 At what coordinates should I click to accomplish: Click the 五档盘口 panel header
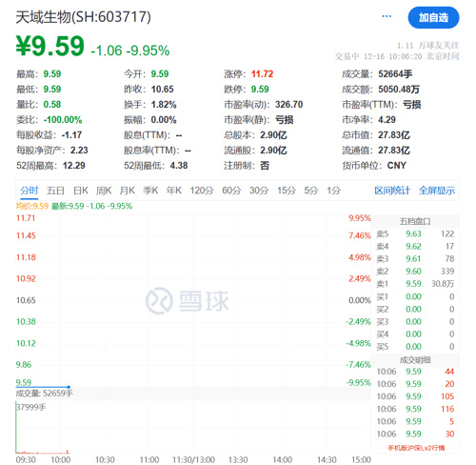tap(415, 221)
